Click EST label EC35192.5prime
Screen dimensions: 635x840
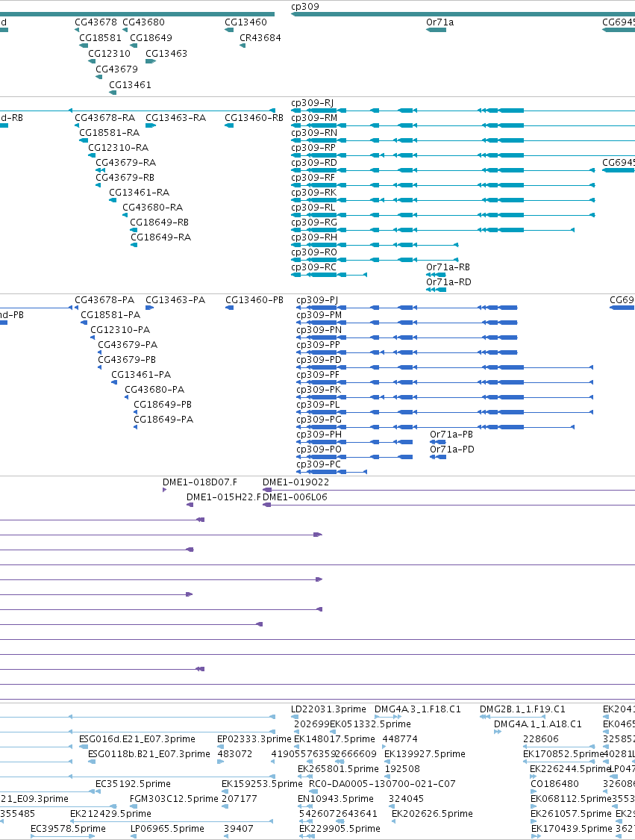tap(133, 784)
